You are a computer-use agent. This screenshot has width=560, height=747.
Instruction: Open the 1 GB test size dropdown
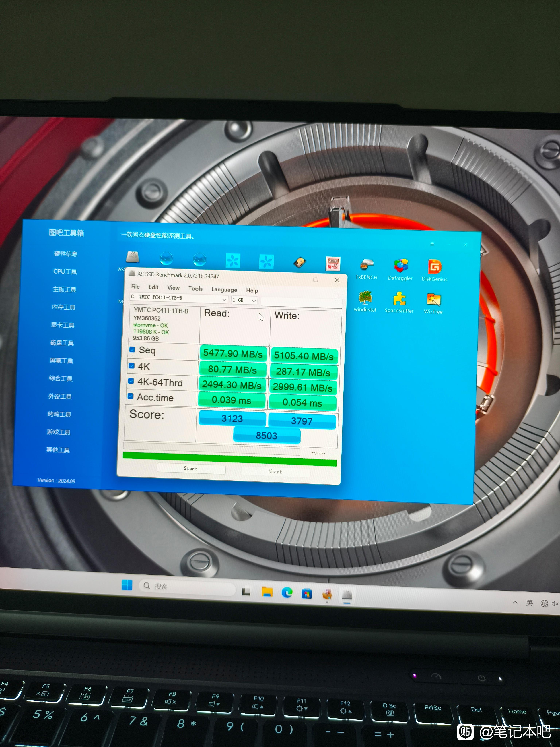244,300
